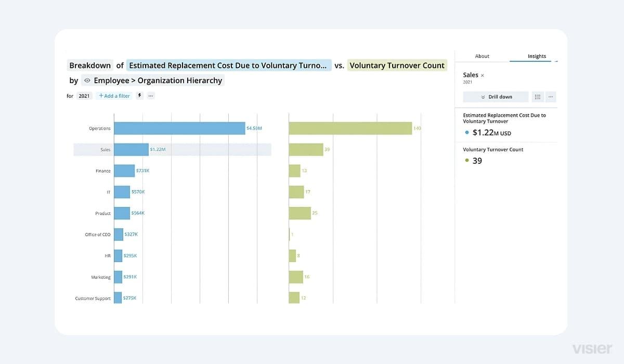Click the Marketing row label

pos(101,277)
